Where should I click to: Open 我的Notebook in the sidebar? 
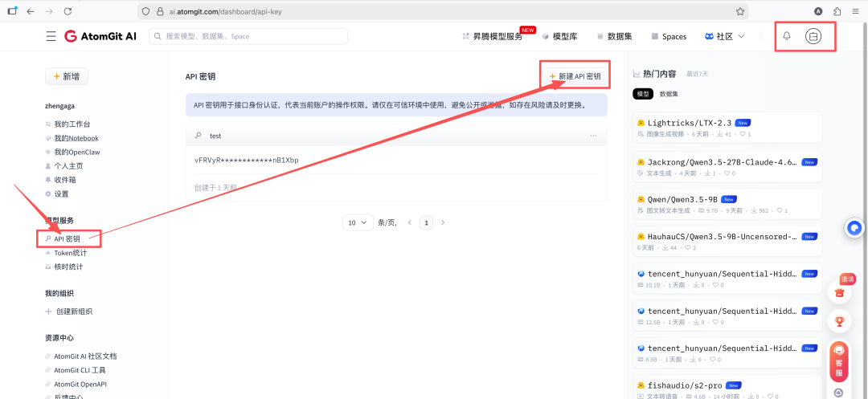point(72,138)
